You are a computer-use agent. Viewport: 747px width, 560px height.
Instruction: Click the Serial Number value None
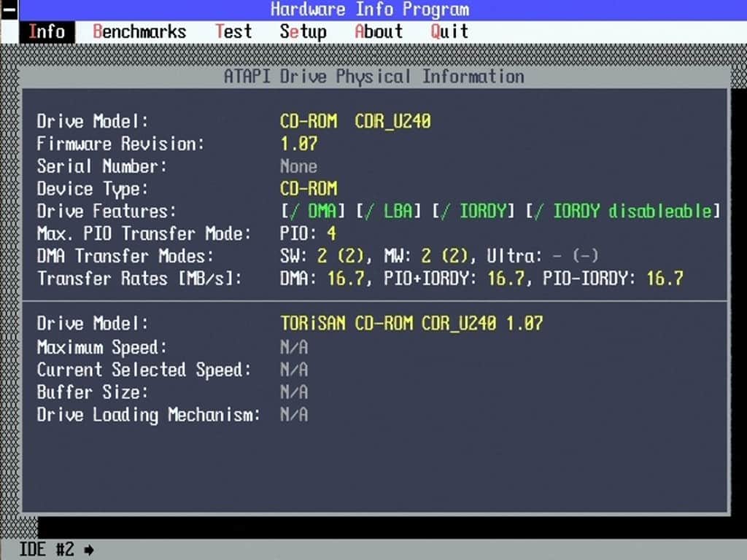click(x=298, y=166)
